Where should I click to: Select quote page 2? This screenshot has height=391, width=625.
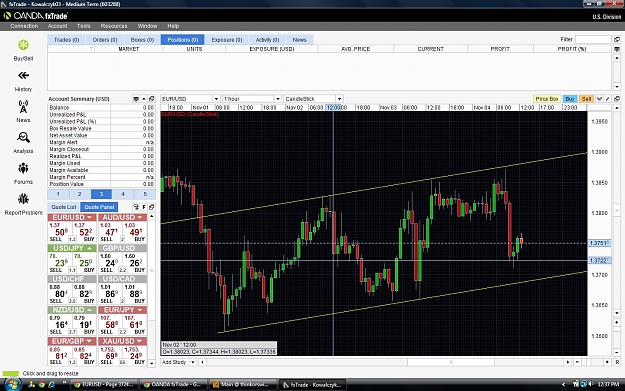point(79,194)
